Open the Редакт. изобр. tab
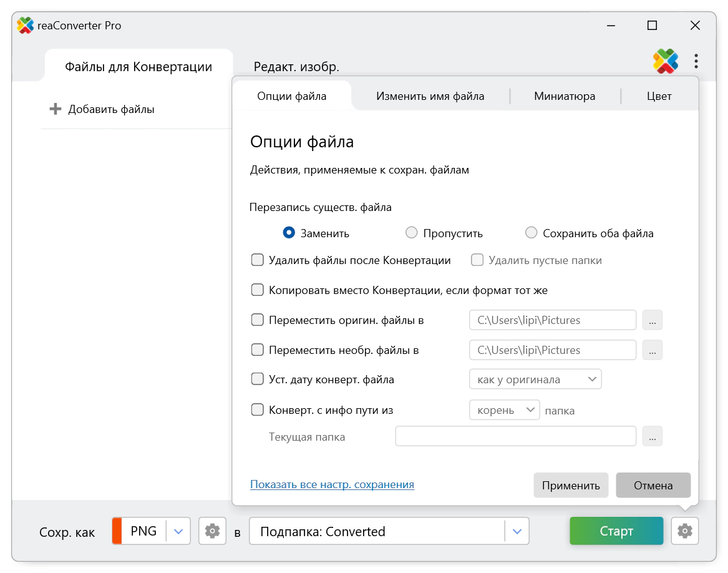 click(x=296, y=67)
